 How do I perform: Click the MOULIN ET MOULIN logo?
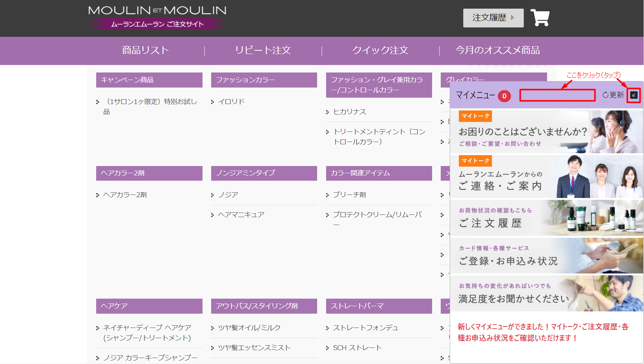click(157, 17)
